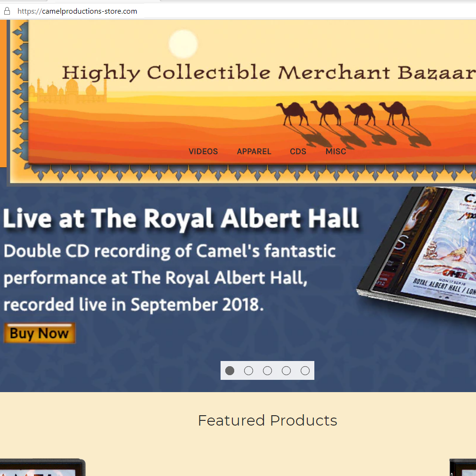Image resolution: width=476 pixels, height=476 pixels.
Task: Open the CDS menu
Action: [298, 151]
